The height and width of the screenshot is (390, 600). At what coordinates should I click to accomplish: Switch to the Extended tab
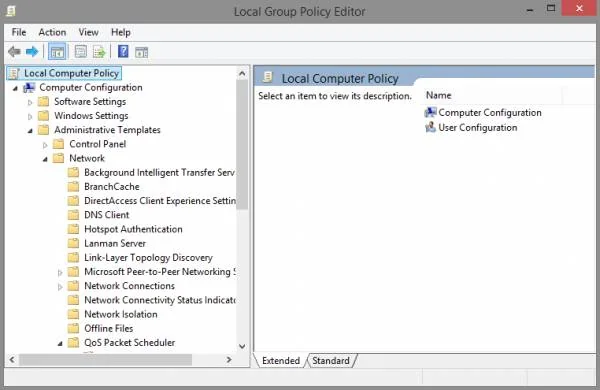[280, 361]
